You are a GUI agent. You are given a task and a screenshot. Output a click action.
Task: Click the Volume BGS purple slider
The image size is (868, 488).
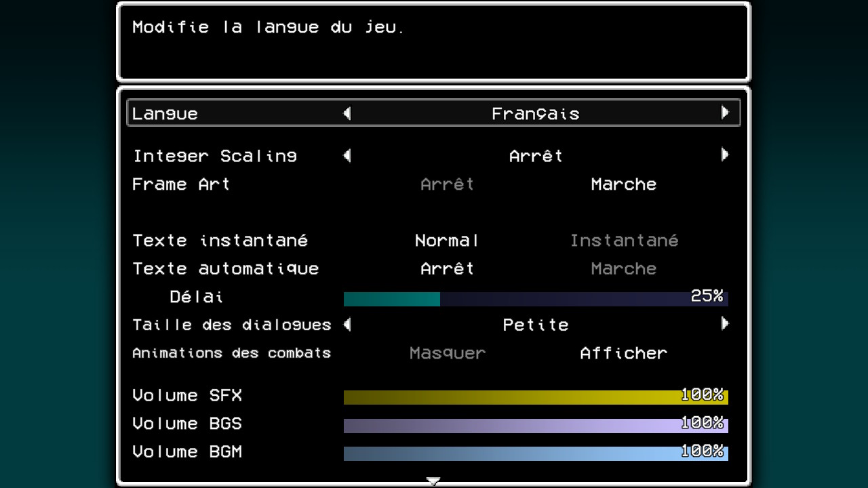click(536, 426)
